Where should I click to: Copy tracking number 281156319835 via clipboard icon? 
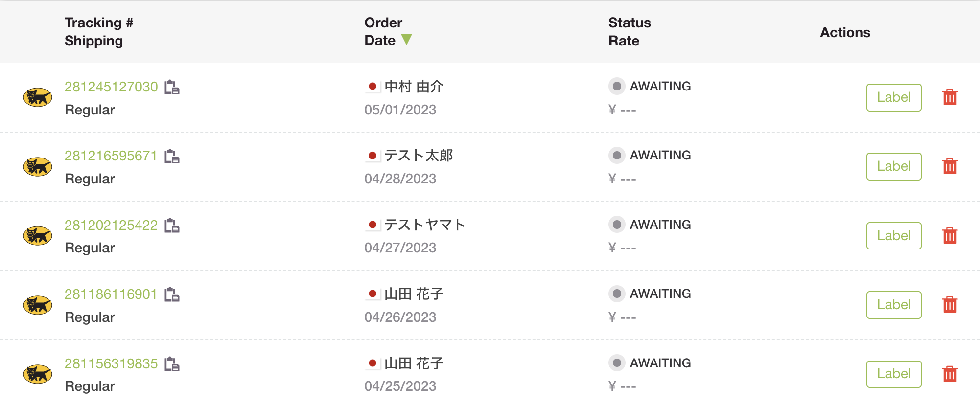tap(172, 364)
